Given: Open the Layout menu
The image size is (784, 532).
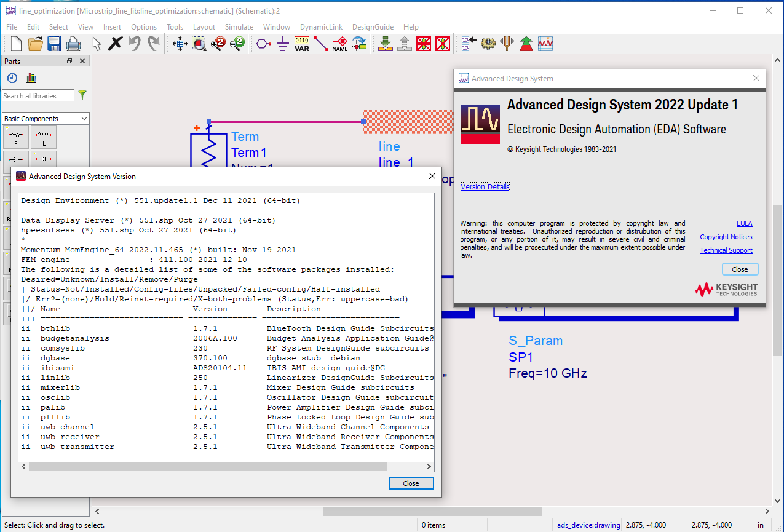Looking at the screenshot, I should [204, 27].
